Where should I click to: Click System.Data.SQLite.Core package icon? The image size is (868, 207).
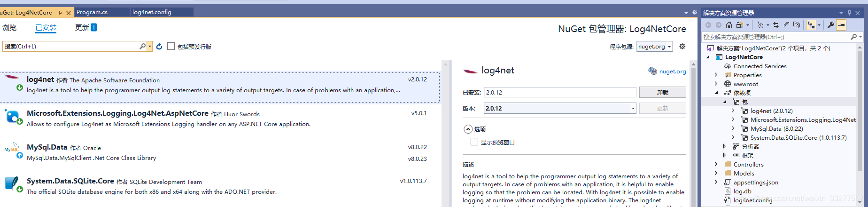11,182
